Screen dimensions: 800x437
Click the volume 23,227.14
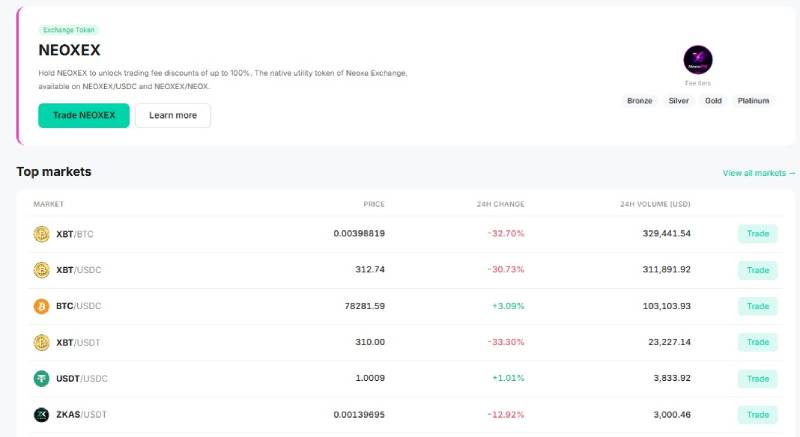click(669, 342)
